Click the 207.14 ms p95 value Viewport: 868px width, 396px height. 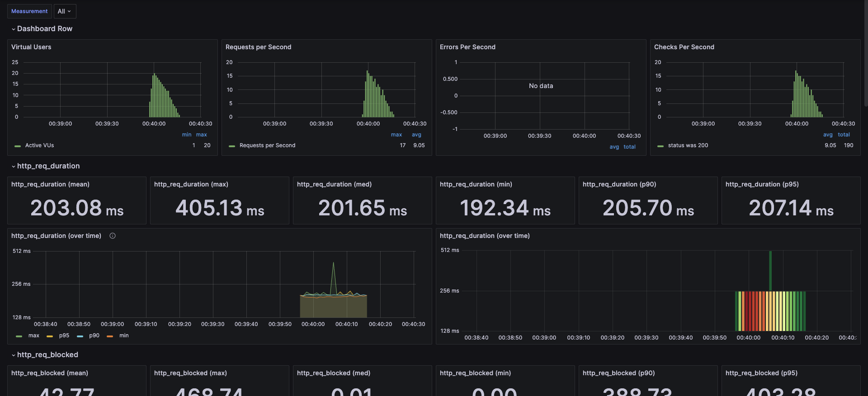tap(791, 208)
